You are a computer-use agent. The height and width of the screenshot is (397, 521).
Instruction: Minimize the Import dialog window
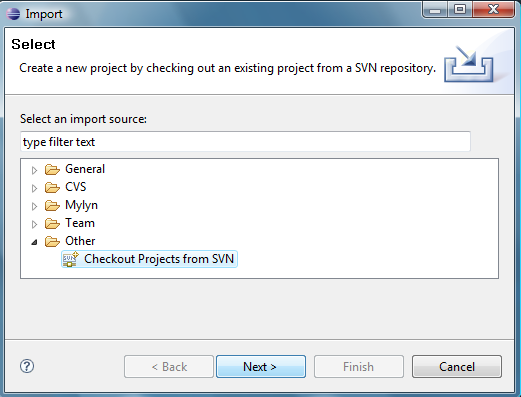[435, 9]
